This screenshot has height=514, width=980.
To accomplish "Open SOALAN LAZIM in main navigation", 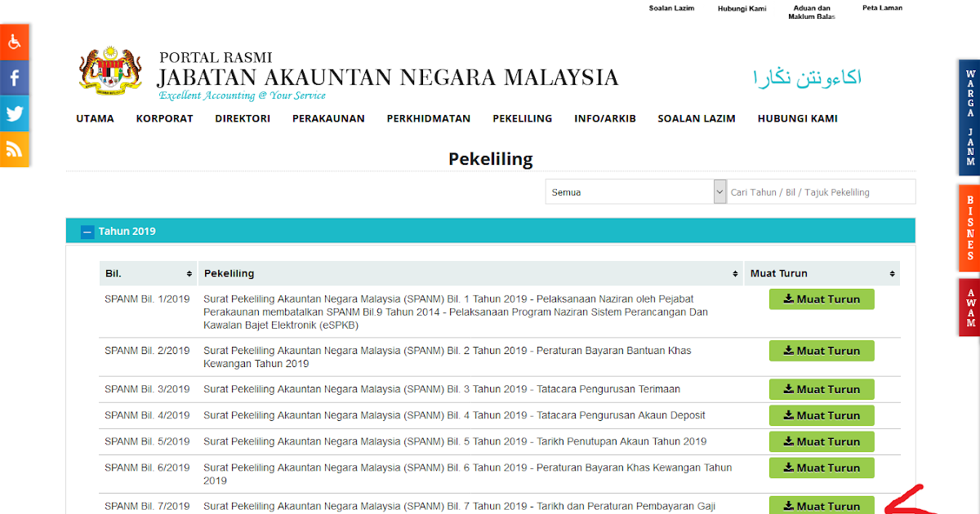I will [x=697, y=118].
